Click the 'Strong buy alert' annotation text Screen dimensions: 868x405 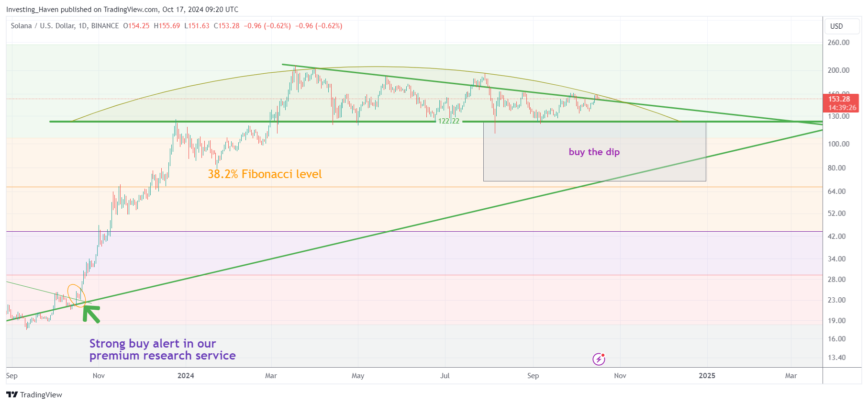[x=162, y=349]
